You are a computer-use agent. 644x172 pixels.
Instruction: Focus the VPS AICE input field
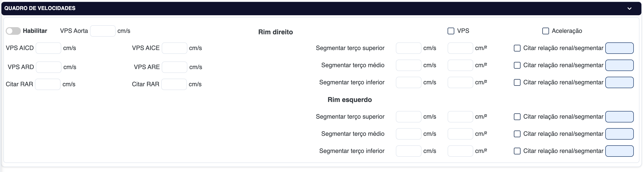pyautogui.click(x=174, y=48)
